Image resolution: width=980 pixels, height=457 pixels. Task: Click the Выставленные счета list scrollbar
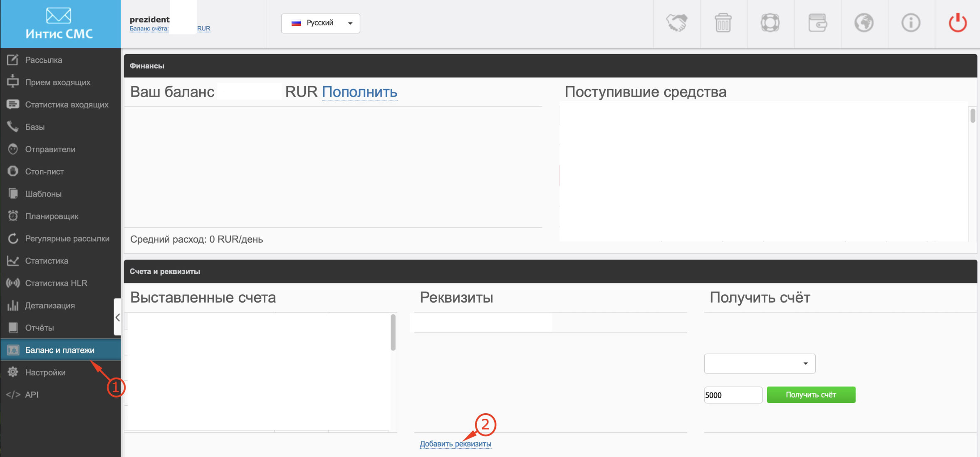point(393,333)
